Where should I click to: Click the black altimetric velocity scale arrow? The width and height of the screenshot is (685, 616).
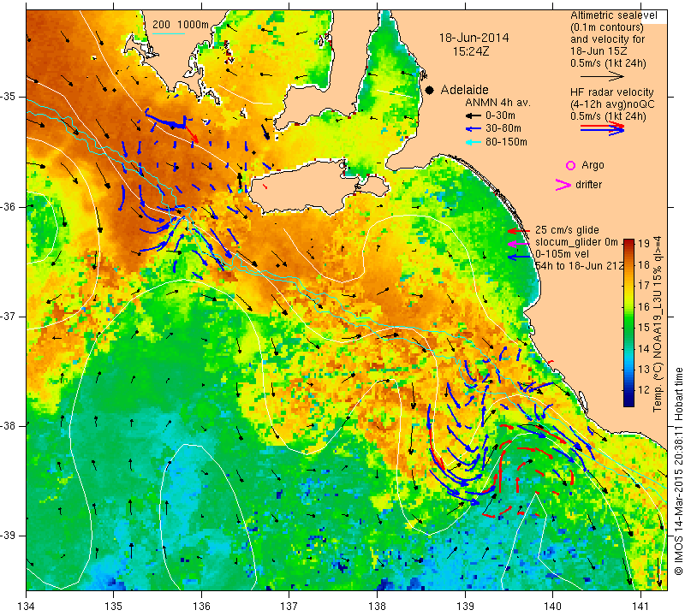tap(603, 77)
